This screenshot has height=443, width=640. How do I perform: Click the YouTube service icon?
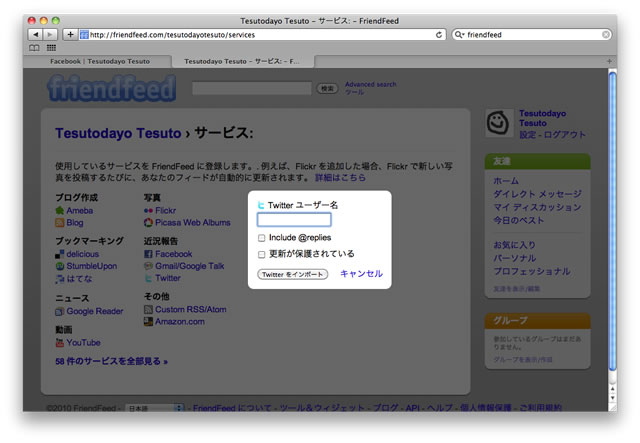60,343
